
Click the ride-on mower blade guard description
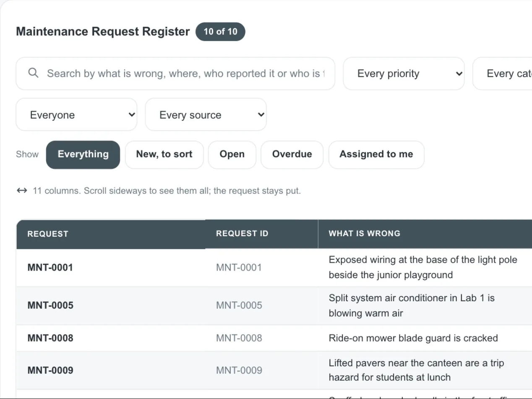pos(413,338)
